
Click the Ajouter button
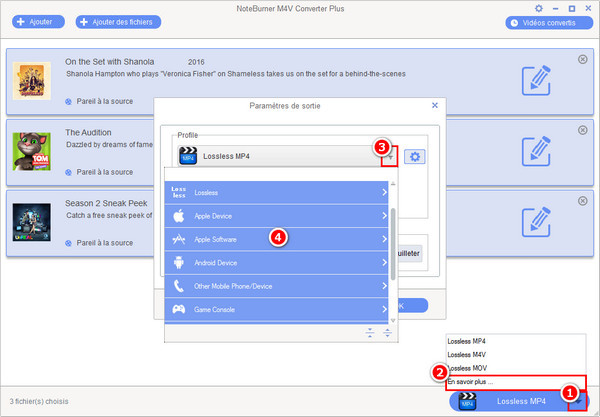(36, 21)
